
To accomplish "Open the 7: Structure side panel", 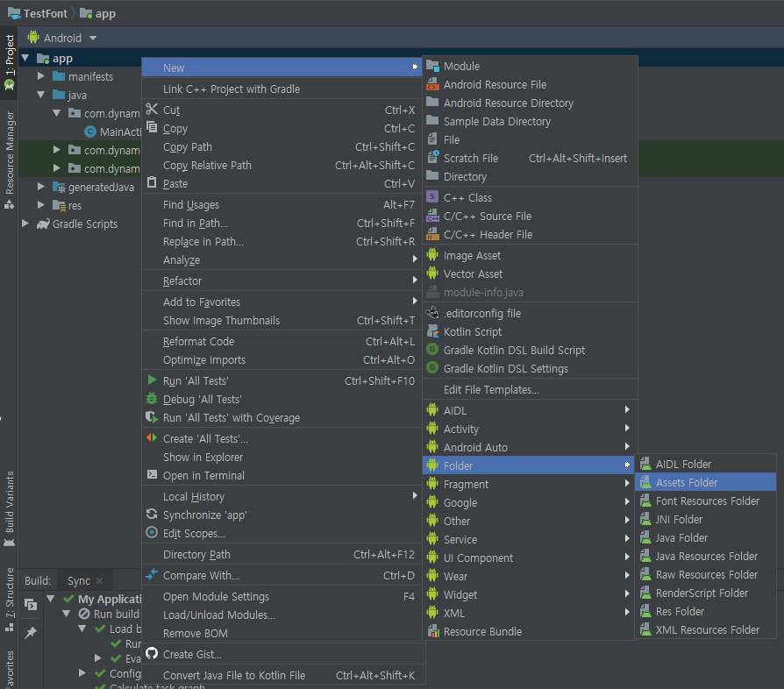I will click(x=9, y=600).
